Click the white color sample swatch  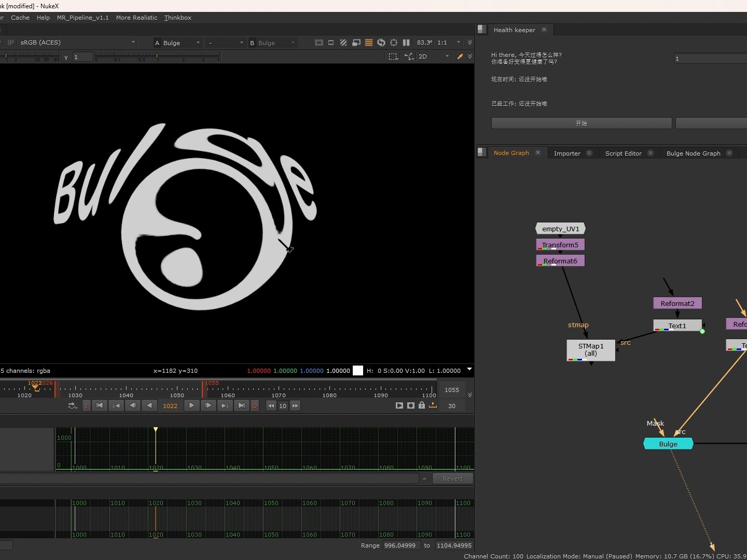358,370
